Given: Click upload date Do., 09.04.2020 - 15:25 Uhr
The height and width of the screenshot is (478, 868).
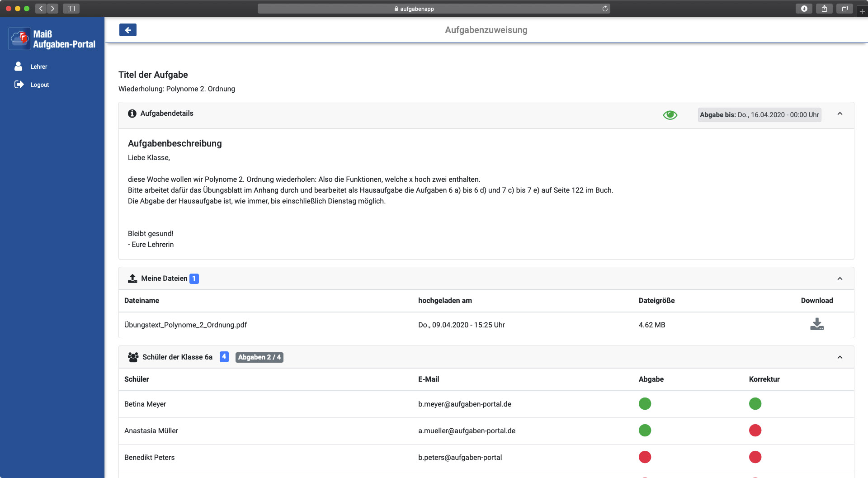Looking at the screenshot, I should 462,325.
